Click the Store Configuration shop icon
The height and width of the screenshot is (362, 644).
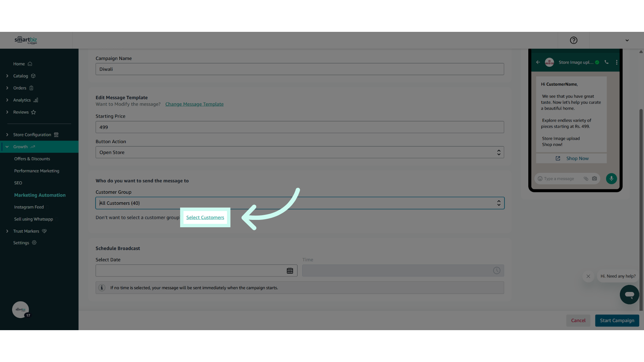[56, 134]
